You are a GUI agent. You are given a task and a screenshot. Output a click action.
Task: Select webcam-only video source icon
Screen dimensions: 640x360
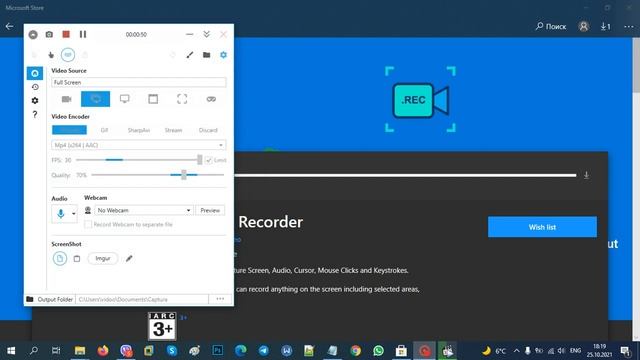tap(67, 99)
